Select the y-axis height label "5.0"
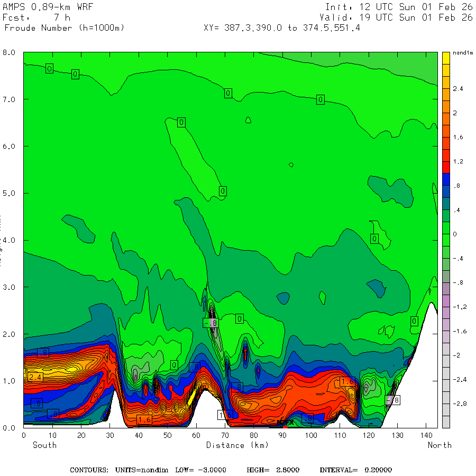Screen dimensions: 476x476 click(9, 194)
